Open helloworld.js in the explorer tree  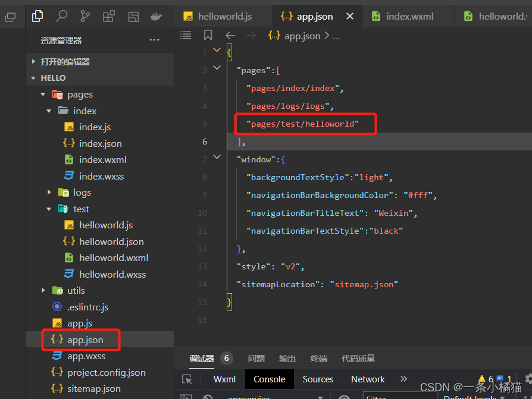click(106, 225)
